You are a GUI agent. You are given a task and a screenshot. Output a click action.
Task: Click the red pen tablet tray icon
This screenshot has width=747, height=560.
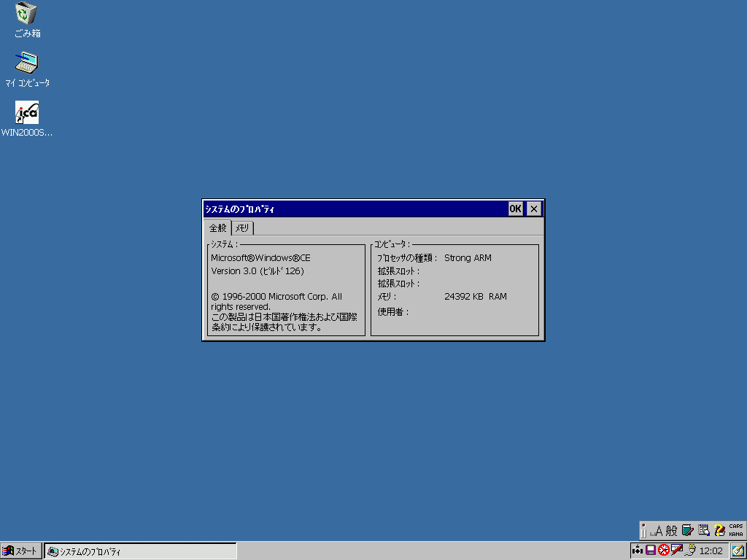tap(676, 551)
